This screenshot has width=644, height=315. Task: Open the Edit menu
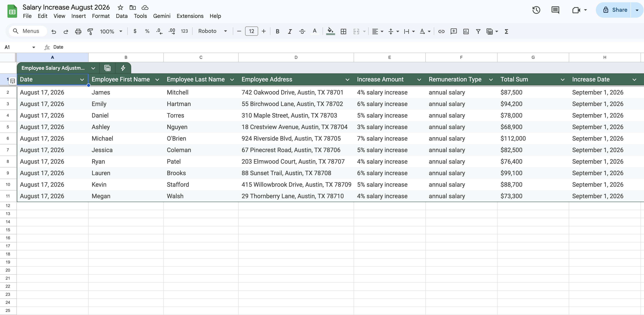(43, 16)
